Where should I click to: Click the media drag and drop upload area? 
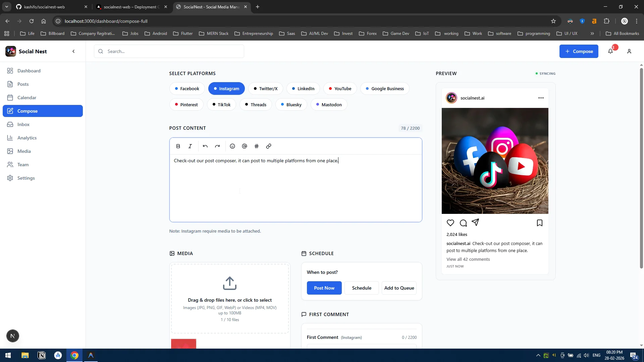tap(229, 298)
